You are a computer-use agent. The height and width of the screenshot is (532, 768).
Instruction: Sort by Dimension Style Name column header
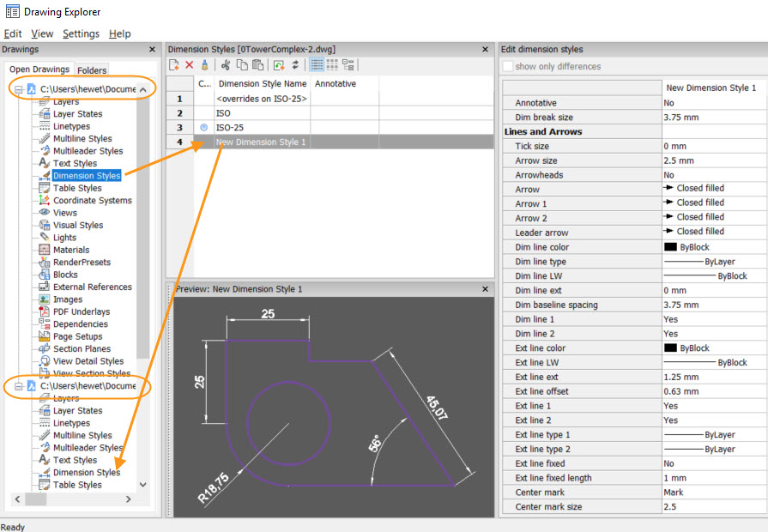(263, 84)
